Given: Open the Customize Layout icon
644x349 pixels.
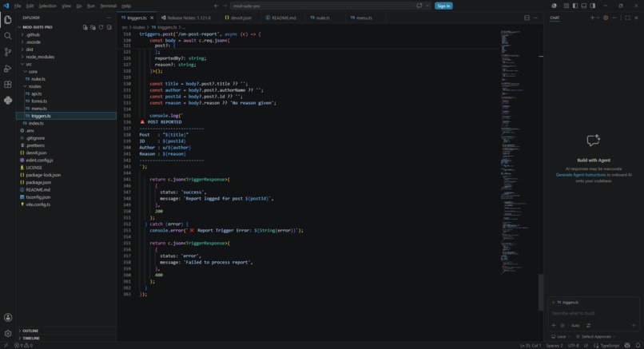Looking at the screenshot, I should (x=566, y=6).
